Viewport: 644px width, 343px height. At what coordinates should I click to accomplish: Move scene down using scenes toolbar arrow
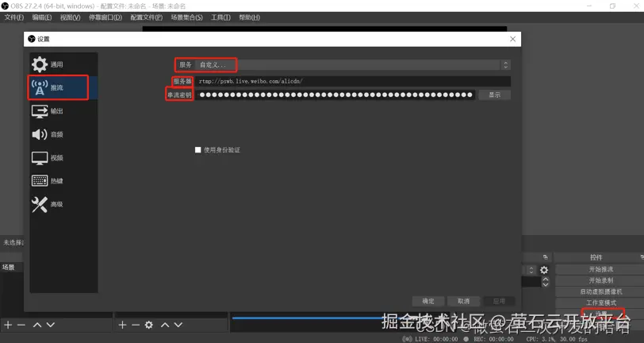[51, 325]
